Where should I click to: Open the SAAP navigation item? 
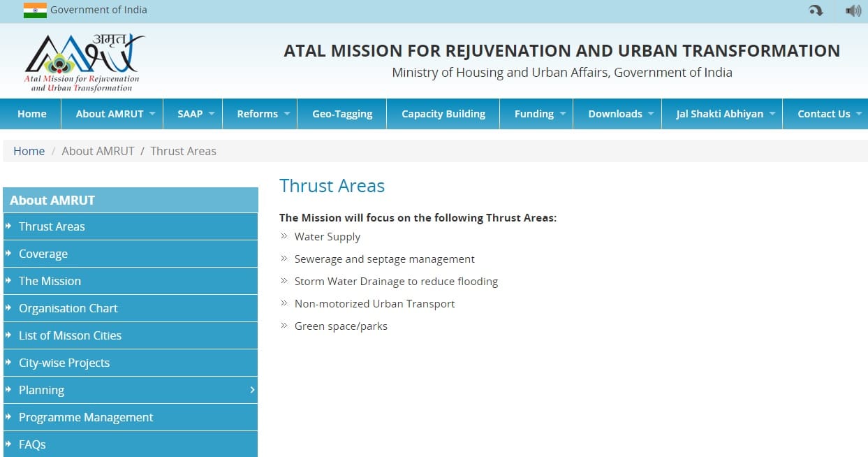tap(193, 114)
